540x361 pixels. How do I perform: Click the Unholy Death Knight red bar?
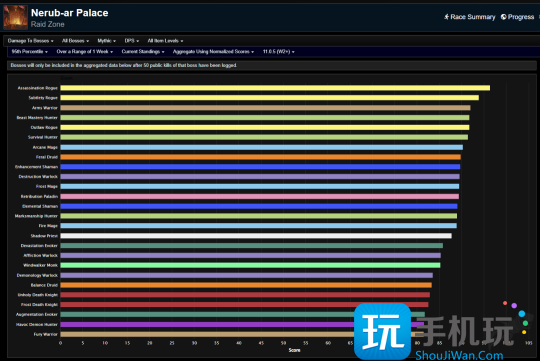(x=245, y=295)
